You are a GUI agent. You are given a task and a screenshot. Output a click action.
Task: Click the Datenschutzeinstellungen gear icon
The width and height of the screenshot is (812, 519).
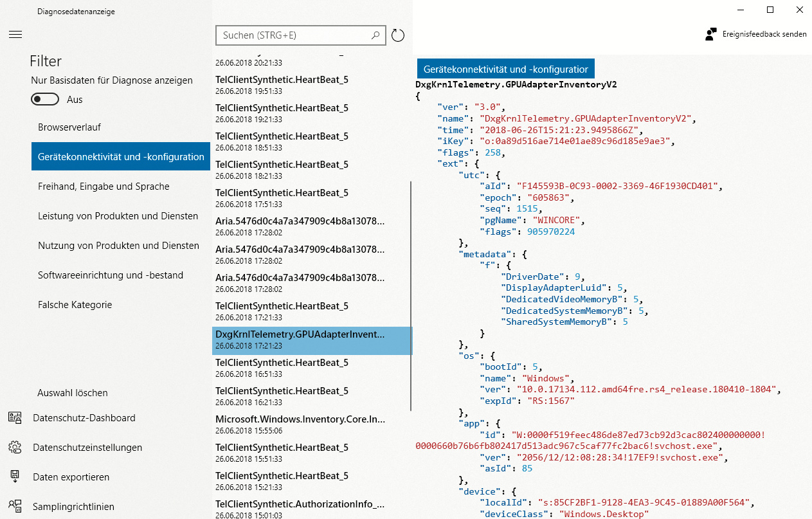15,448
